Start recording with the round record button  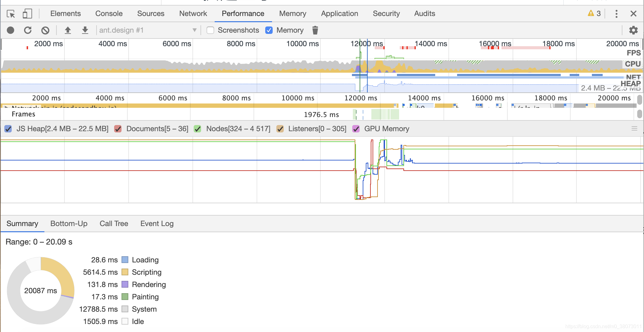coord(10,30)
